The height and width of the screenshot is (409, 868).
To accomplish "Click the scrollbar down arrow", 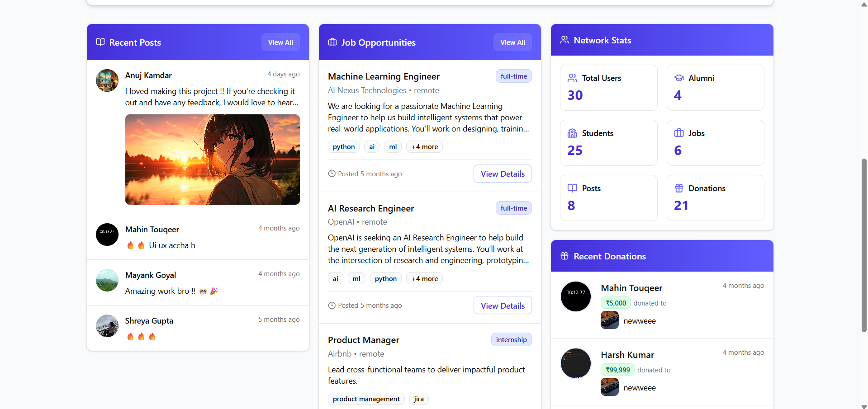I will point(864,406).
